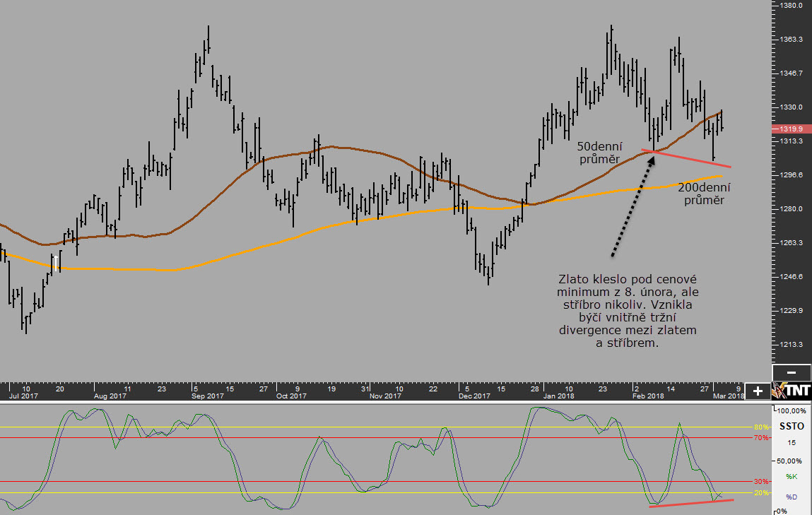Click the minus zoom-out button

pos(792,373)
